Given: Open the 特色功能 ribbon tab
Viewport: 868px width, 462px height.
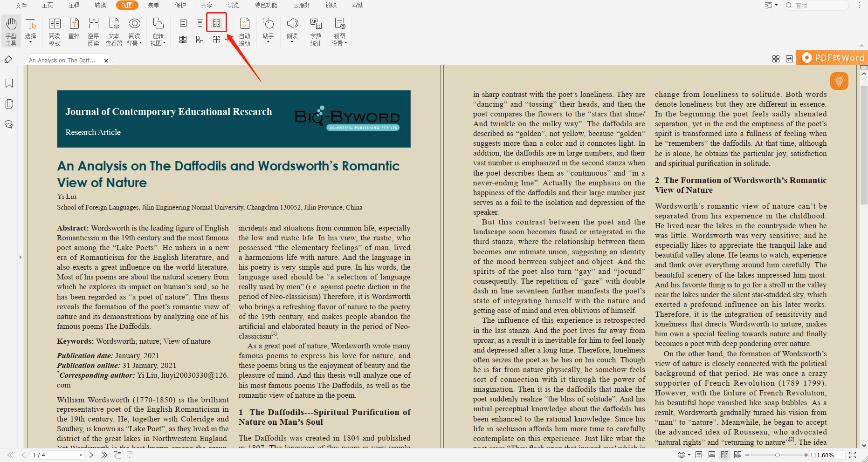Looking at the screenshot, I should (x=266, y=5).
